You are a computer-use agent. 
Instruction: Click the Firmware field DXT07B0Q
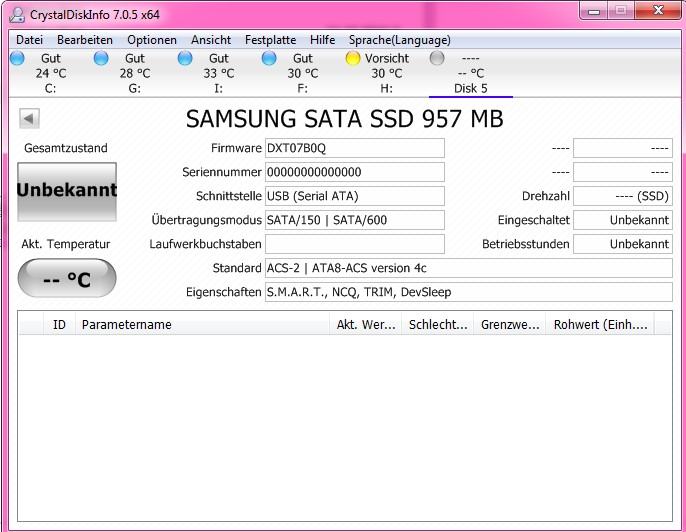coord(355,148)
